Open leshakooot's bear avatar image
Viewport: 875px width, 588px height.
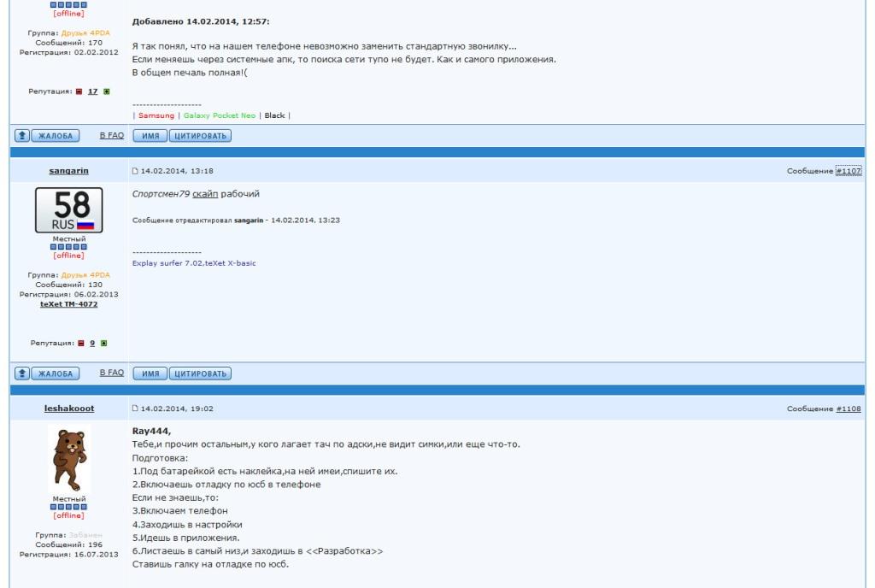coord(69,460)
